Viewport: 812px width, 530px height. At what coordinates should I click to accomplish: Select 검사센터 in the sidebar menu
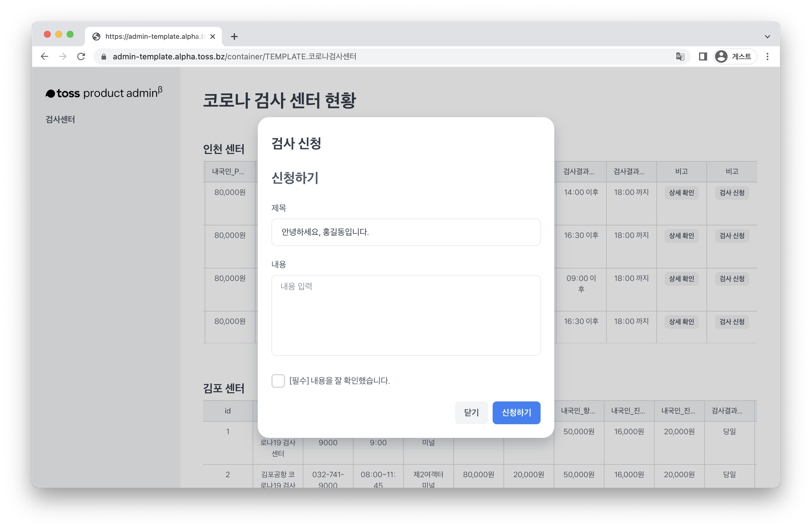[x=60, y=120]
